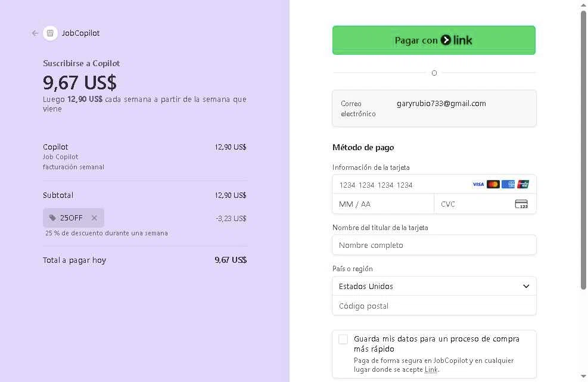
Task: Click the JobCopilot merchant name
Action: [x=80, y=33]
